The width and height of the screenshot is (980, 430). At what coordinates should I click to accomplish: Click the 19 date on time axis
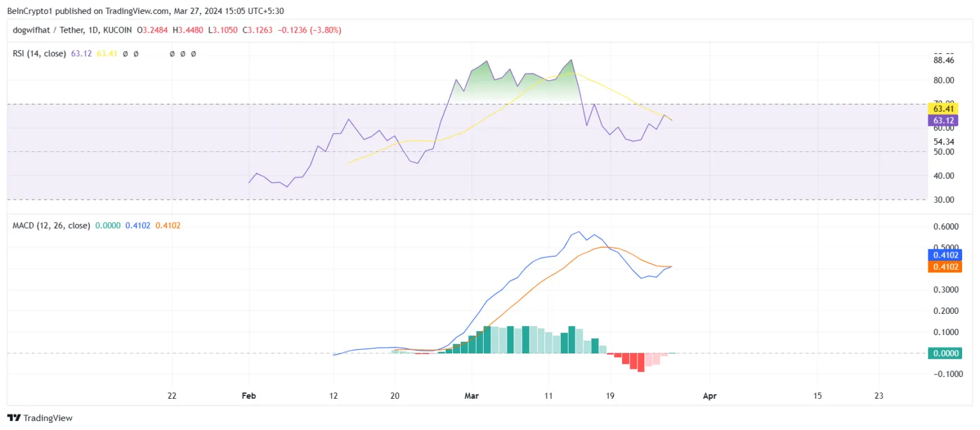pos(610,396)
